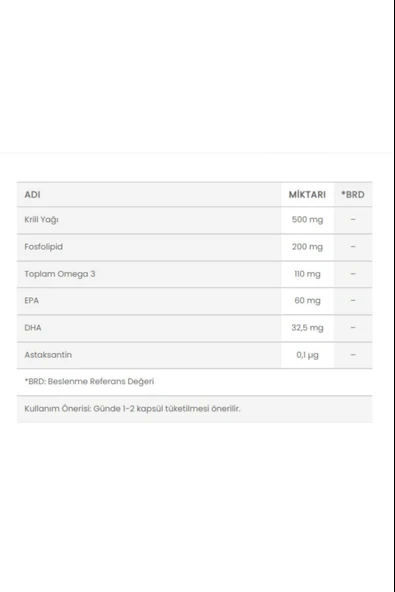The width and height of the screenshot is (395, 592).
Task: Click the 32,5 mg amount cell
Action: click(307, 328)
